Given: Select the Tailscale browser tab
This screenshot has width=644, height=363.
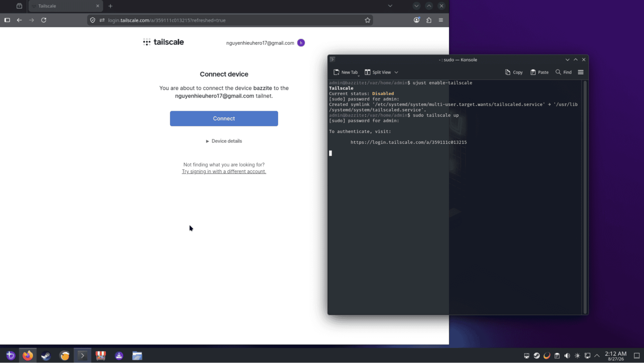Looking at the screenshot, I should click(x=66, y=6).
